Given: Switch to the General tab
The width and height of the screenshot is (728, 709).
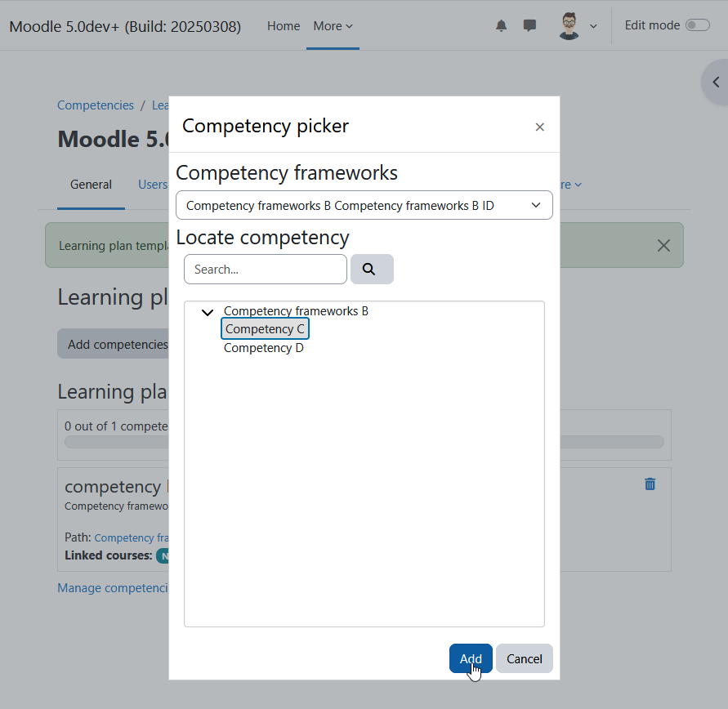Looking at the screenshot, I should point(91,185).
